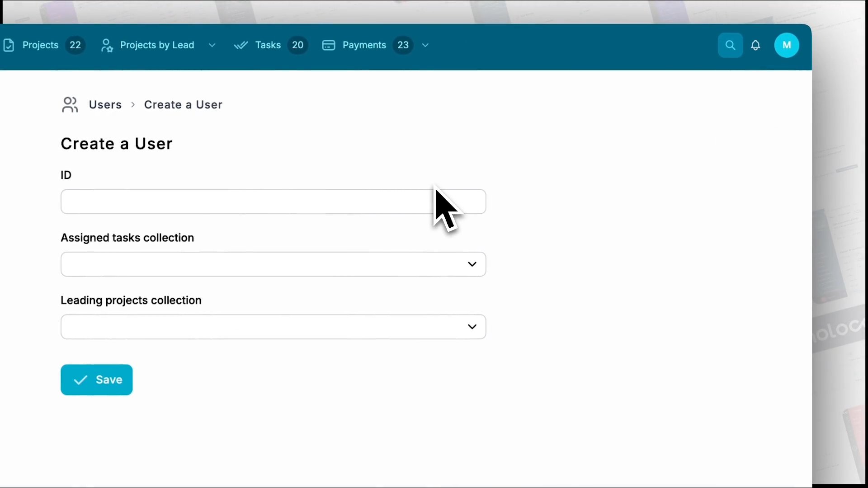Screen dimensions: 868x488
Task: Open Assigned tasks collection dropdown
Action: point(273,264)
